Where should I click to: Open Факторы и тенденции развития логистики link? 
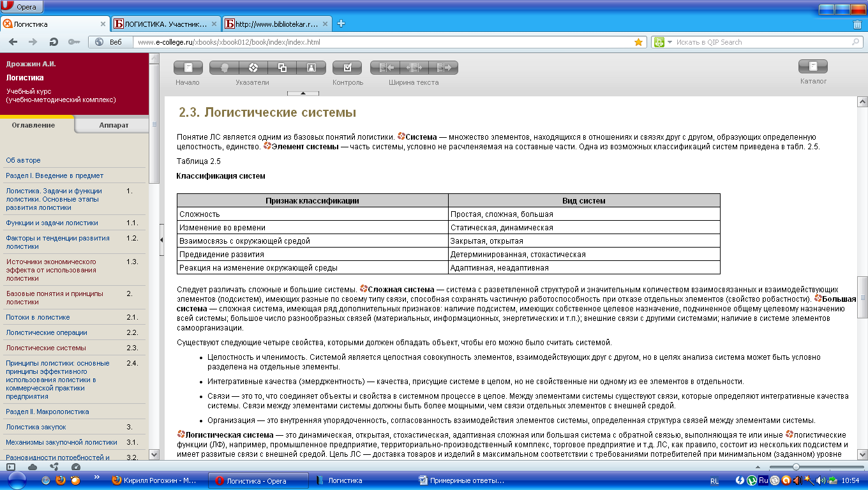coord(58,242)
